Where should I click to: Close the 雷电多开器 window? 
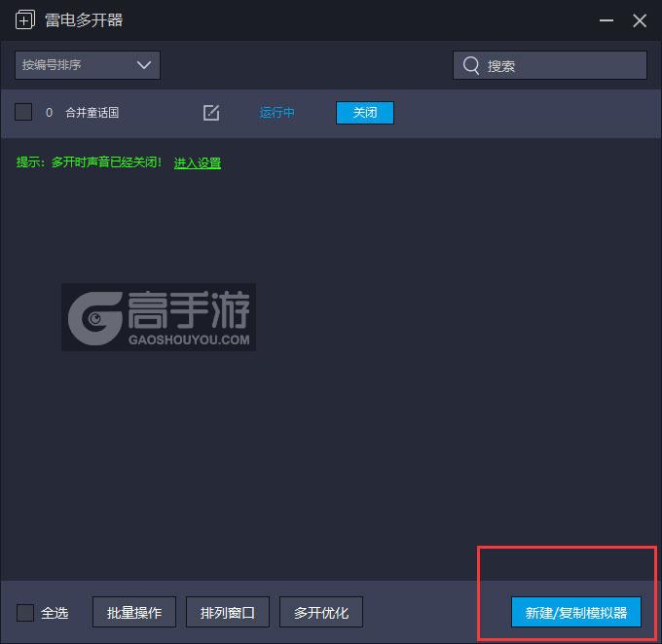click(x=640, y=20)
